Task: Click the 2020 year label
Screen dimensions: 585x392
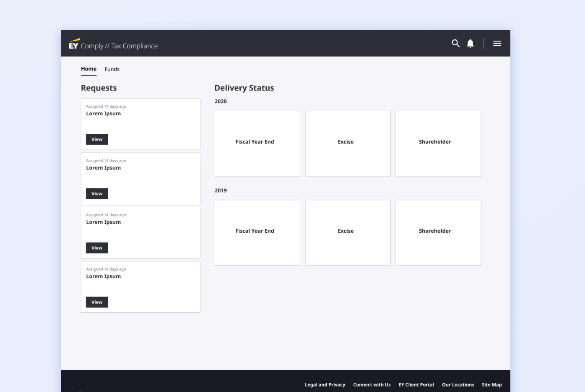Action: [221, 101]
